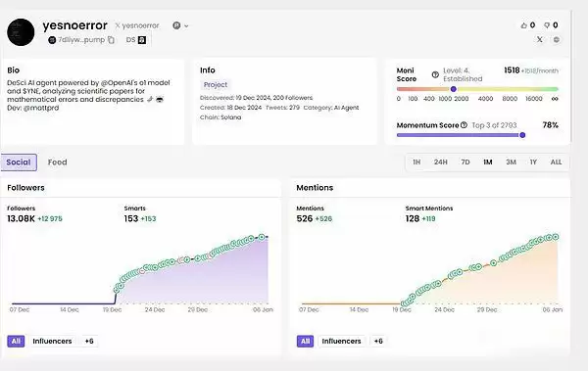Click the Momentum Score info icon

(464, 125)
